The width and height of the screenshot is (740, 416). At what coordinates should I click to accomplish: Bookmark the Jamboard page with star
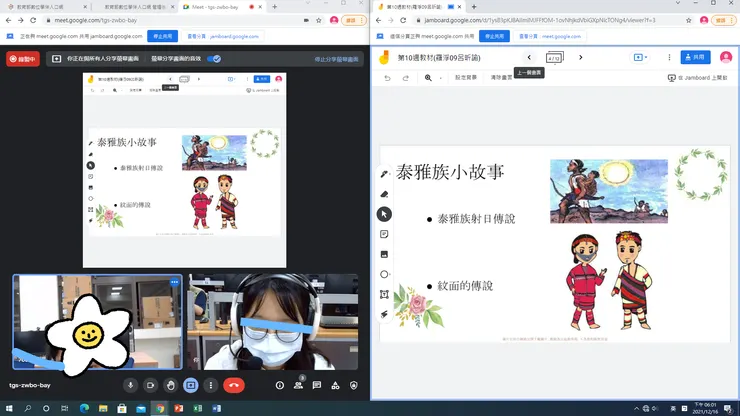click(689, 20)
